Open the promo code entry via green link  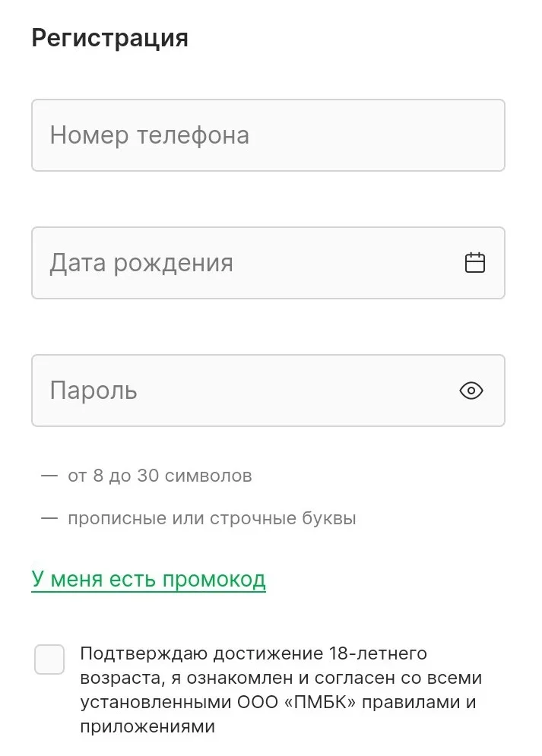[148, 578]
